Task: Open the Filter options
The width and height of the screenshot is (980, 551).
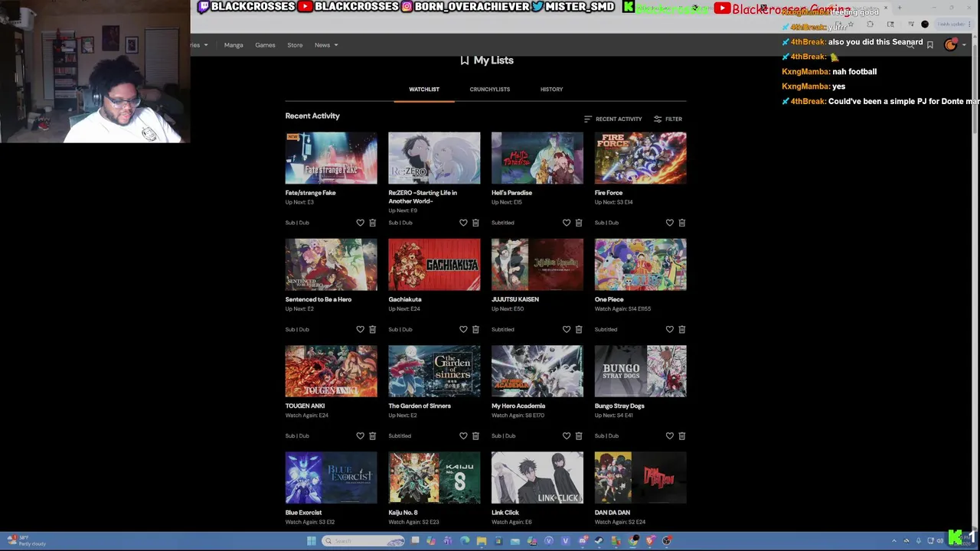Action: pos(668,119)
